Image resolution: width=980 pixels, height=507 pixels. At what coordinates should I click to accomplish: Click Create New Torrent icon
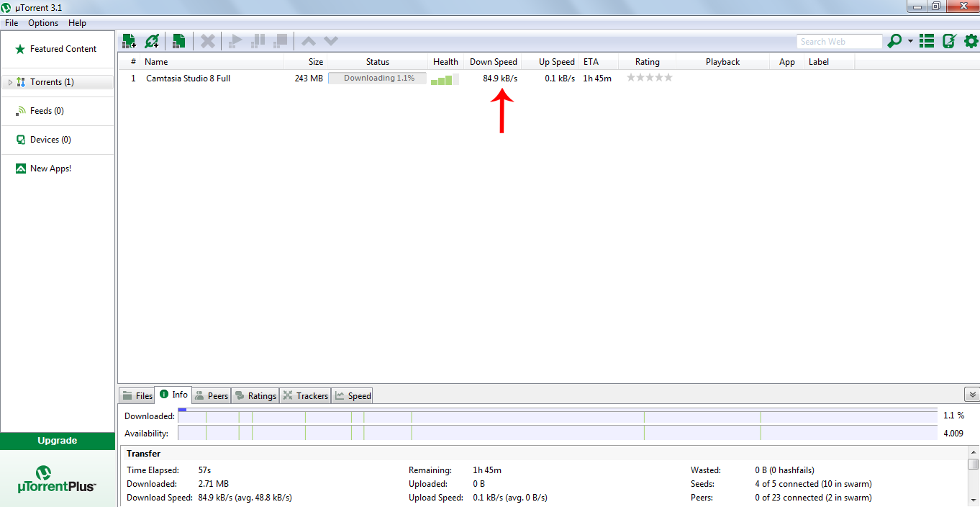[x=179, y=41]
